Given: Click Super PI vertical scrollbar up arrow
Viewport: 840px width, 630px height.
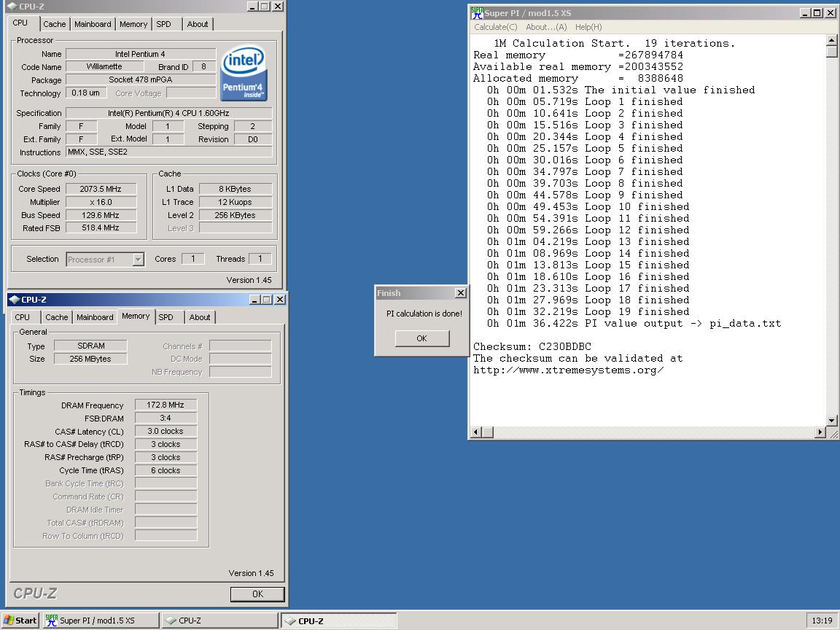Looking at the screenshot, I should click(x=831, y=40).
